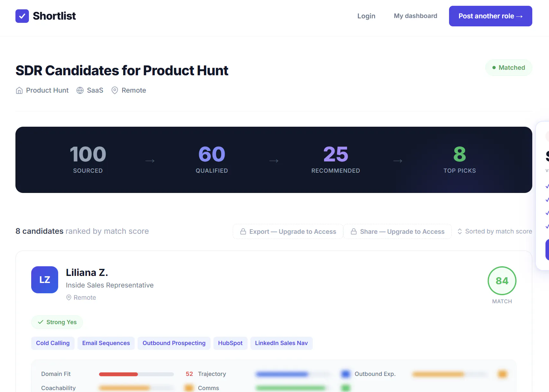Screen dimensions: 549x392
Task: Click the Coachability progress bar
Action: (x=136, y=388)
